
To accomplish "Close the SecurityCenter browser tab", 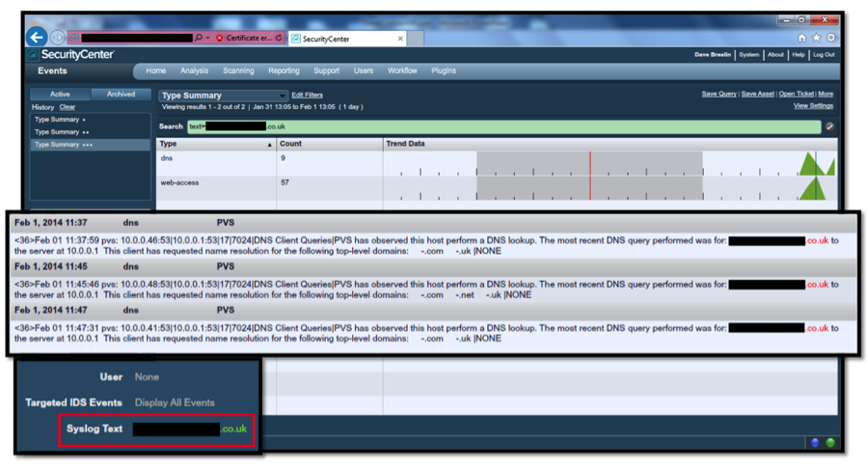I will (x=400, y=39).
